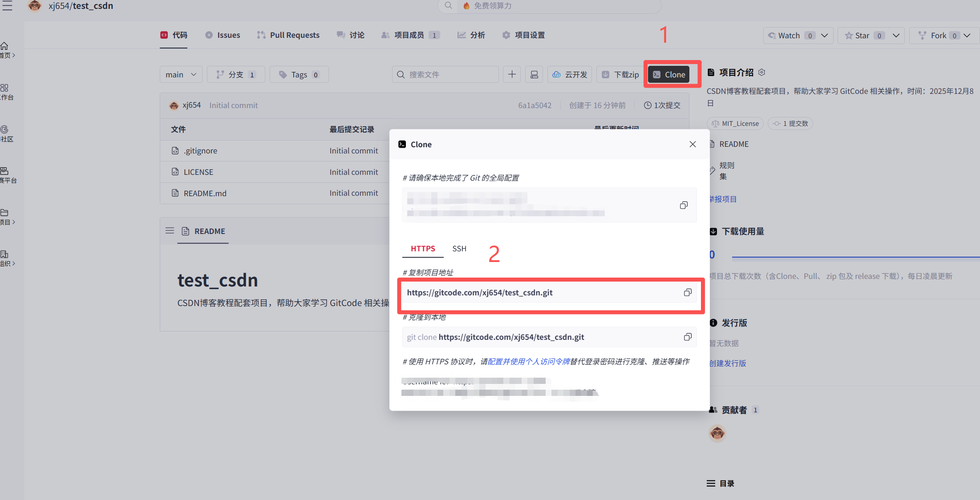Open the hamburger menu at top left
Viewport: 980px width, 500px height.
pos(7,6)
